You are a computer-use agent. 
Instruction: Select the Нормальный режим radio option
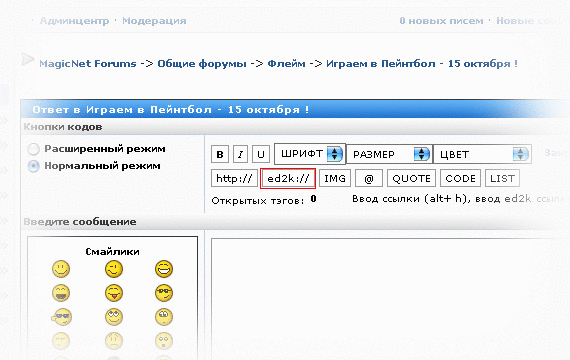coord(33,166)
